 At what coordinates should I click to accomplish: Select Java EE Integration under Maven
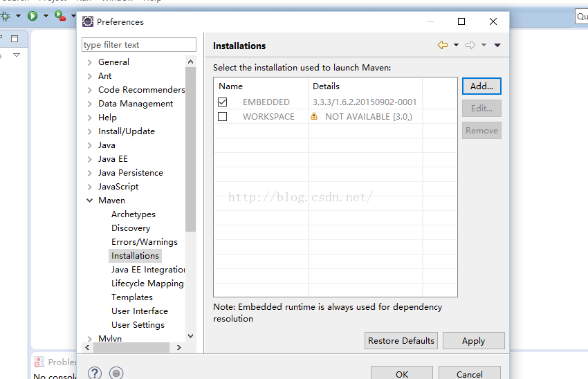pos(148,270)
